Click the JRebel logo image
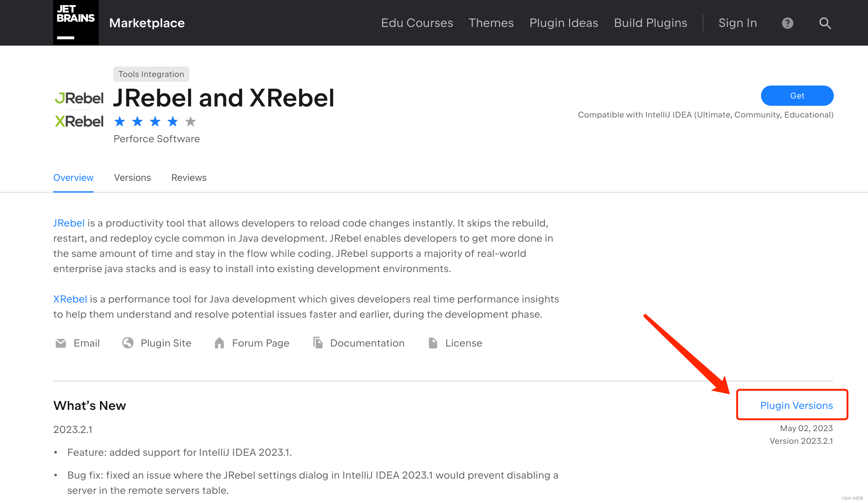 [x=79, y=98]
